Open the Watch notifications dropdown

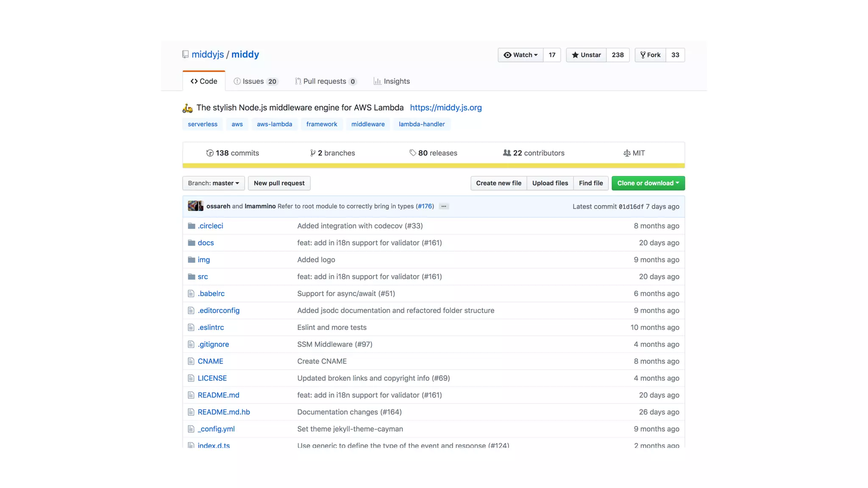pos(520,55)
